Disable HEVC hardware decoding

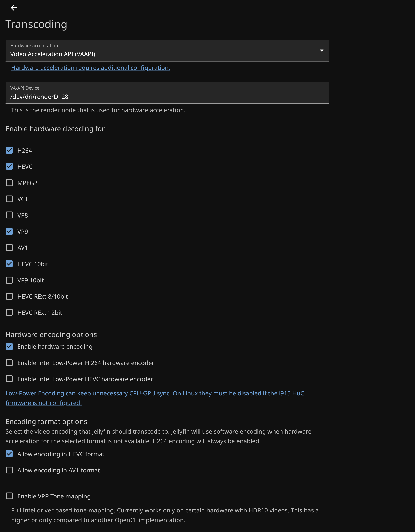[9, 166]
